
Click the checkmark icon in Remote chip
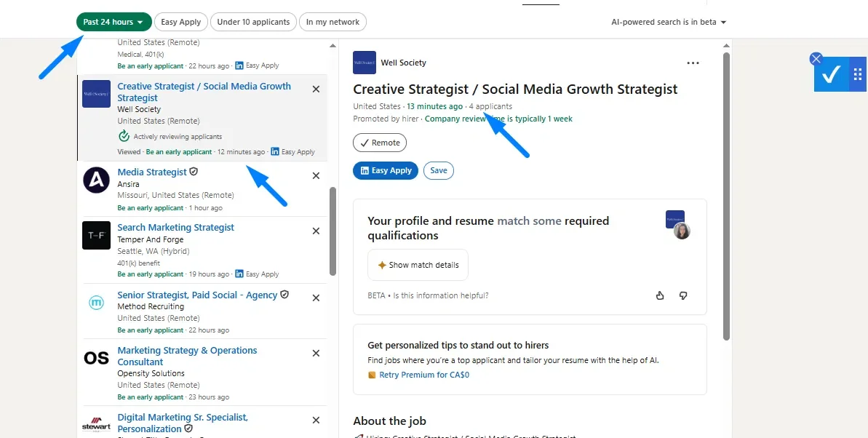[365, 143]
